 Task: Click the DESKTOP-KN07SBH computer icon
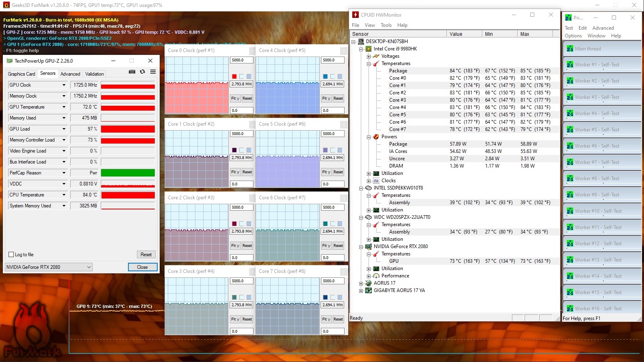pyautogui.click(x=361, y=41)
